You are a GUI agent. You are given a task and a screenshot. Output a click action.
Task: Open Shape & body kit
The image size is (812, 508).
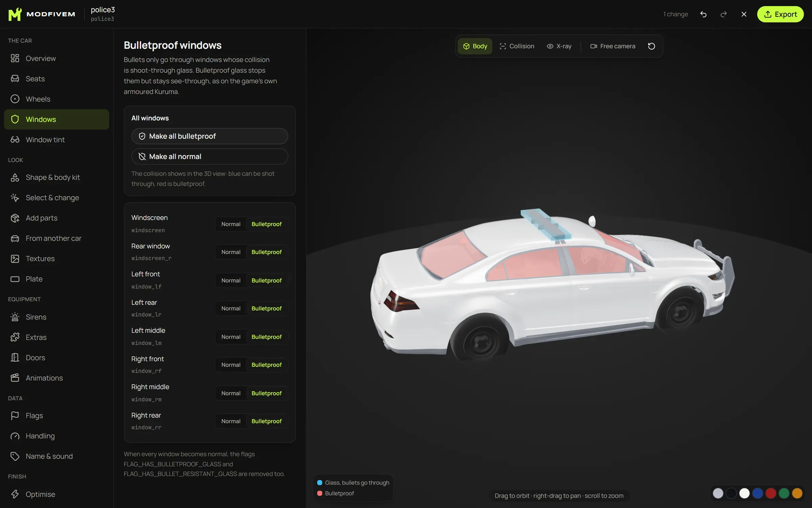click(x=57, y=177)
